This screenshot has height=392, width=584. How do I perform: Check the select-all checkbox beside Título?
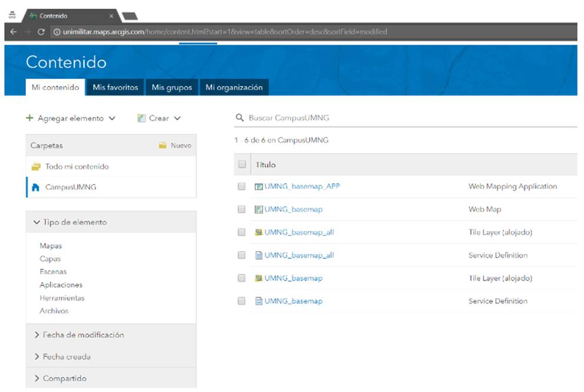tap(242, 165)
